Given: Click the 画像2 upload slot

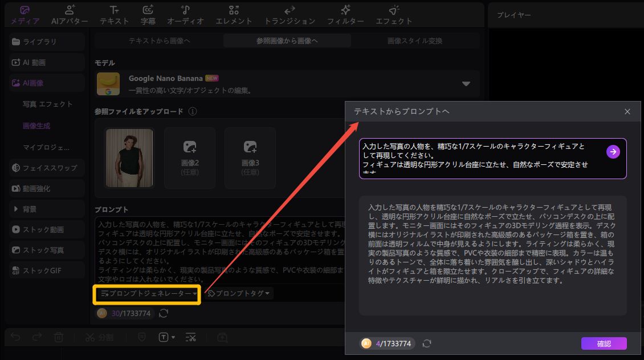Looking at the screenshot, I should click(190, 158).
